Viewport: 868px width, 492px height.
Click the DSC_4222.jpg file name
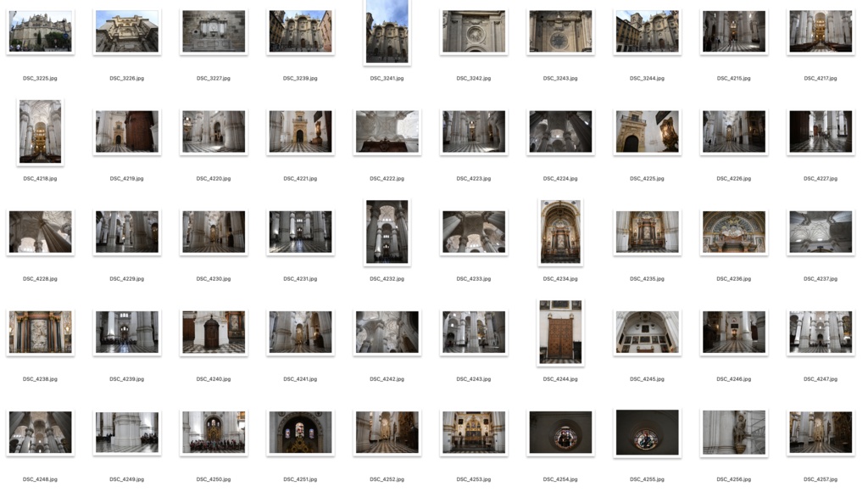pos(387,179)
